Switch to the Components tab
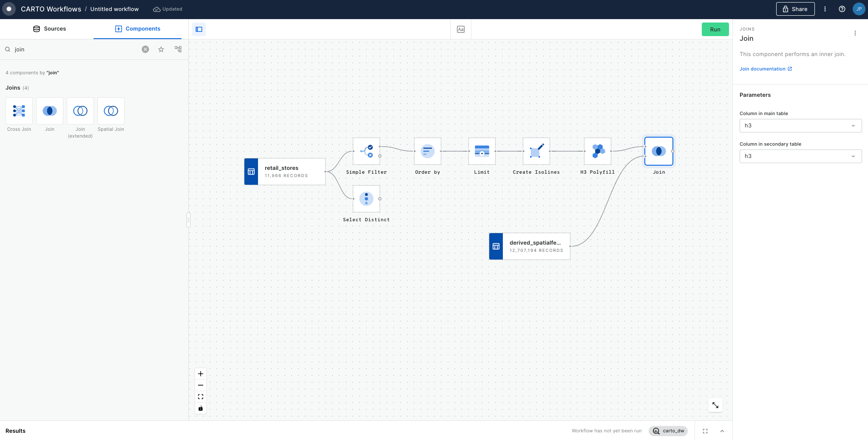The image size is (868, 440). [x=137, y=29]
